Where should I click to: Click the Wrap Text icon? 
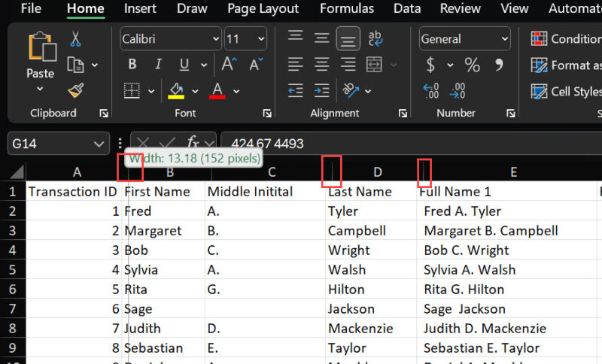tap(375, 39)
